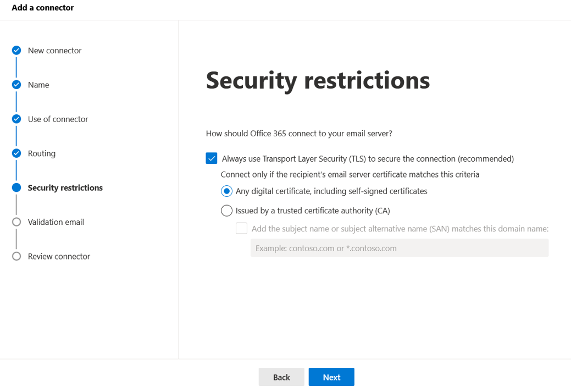This screenshot has width=571, height=392.
Task: Click the checkmark icon beside Name step
Action: coord(16,85)
